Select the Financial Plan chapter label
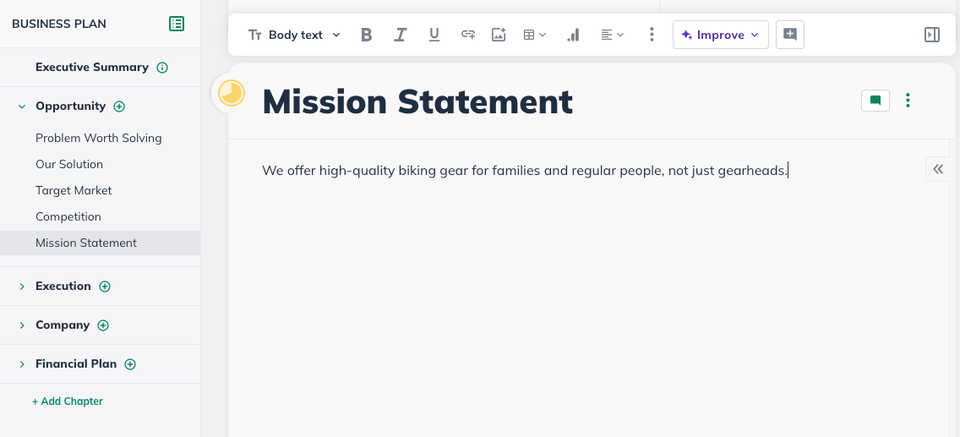Viewport: 960px width, 437px height. coord(76,364)
